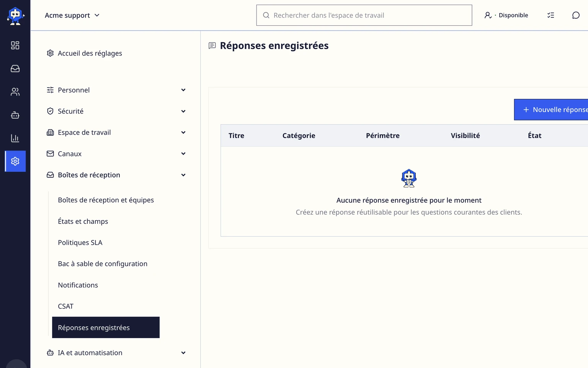Open Boîtes de réception et équipes
The width and height of the screenshot is (588, 368).
(x=106, y=200)
